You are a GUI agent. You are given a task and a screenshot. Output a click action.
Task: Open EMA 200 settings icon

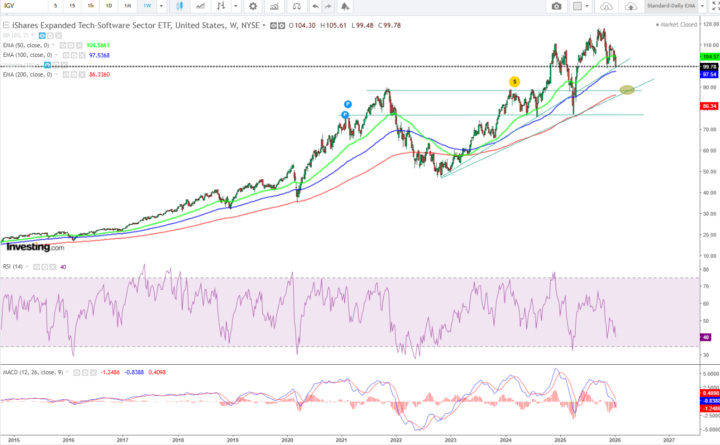(x=74, y=74)
